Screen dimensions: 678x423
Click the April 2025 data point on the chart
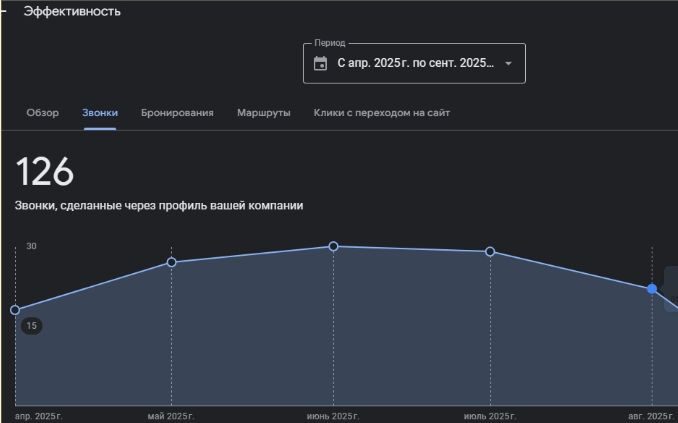click(15, 310)
